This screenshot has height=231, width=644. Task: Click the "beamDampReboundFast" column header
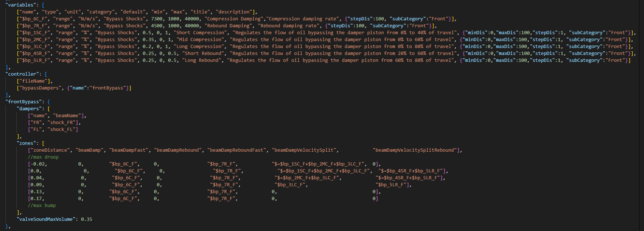pyautogui.click(x=237, y=150)
